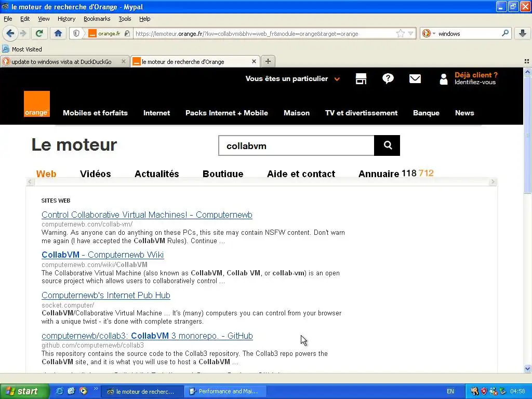Open the View menu
Image resolution: width=532 pixels, height=399 pixels.
pos(44,19)
